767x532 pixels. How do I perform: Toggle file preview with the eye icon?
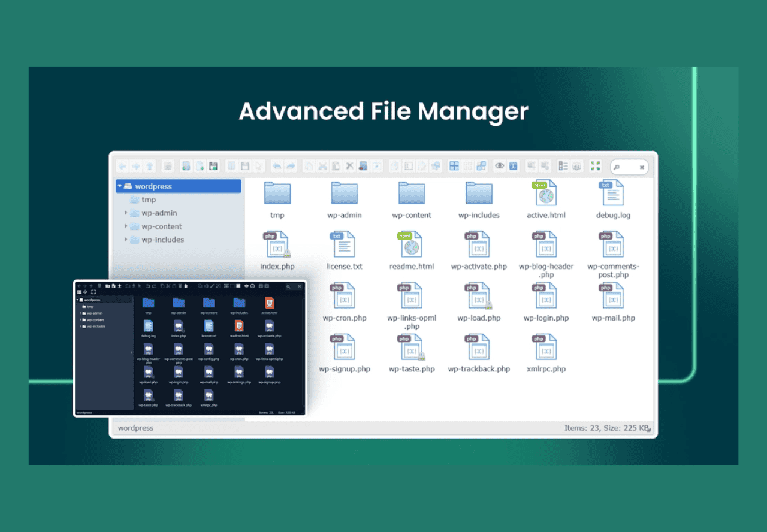[x=500, y=166]
